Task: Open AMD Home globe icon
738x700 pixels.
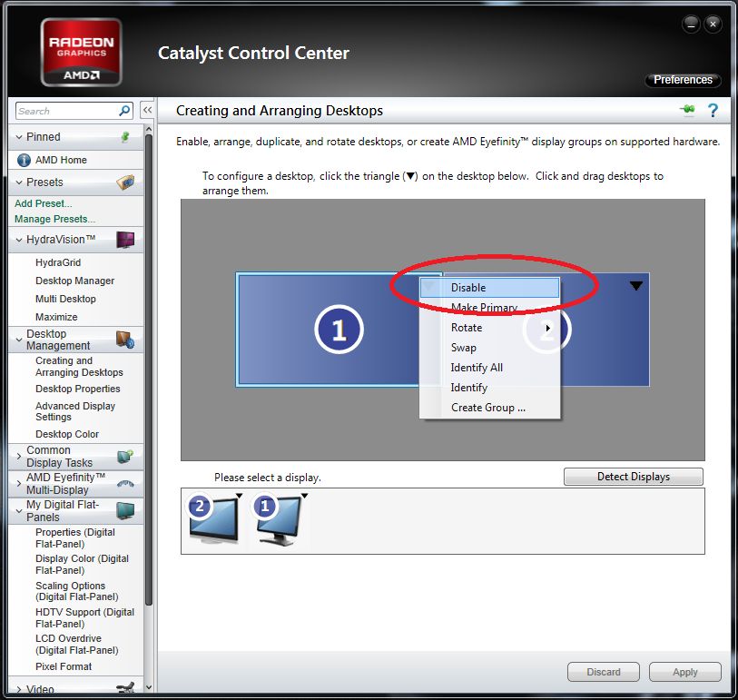Action: tap(24, 160)
